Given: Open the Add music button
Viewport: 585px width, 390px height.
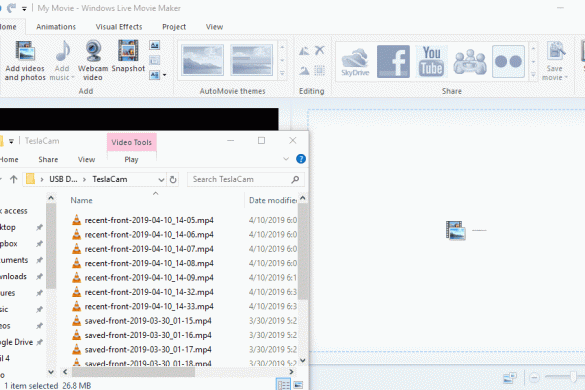Looking at the screenshot, I should [62, 60].
